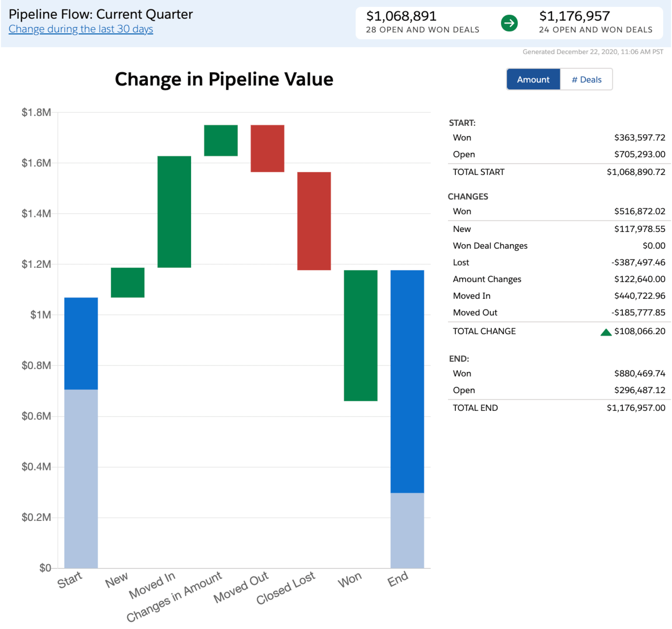The height and width of the screenshot is (629, 672).
Task: Select the Changes in Amount green bar
Action: [221, 140]
